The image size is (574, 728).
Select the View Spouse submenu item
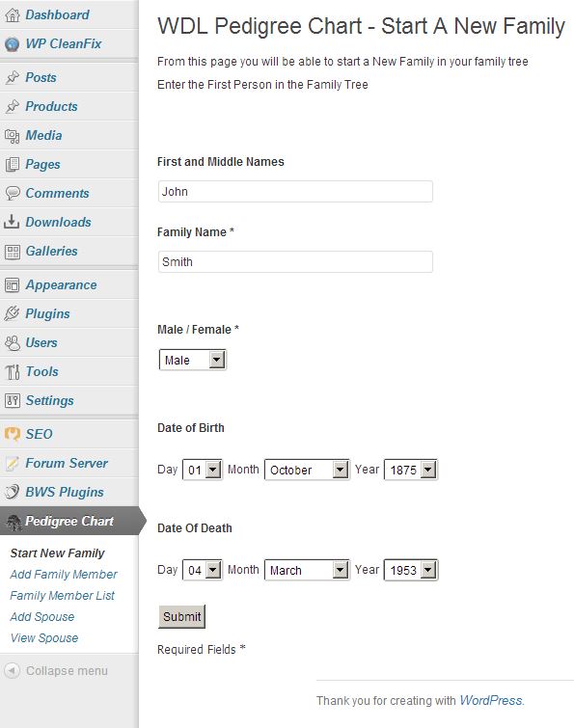44,638
